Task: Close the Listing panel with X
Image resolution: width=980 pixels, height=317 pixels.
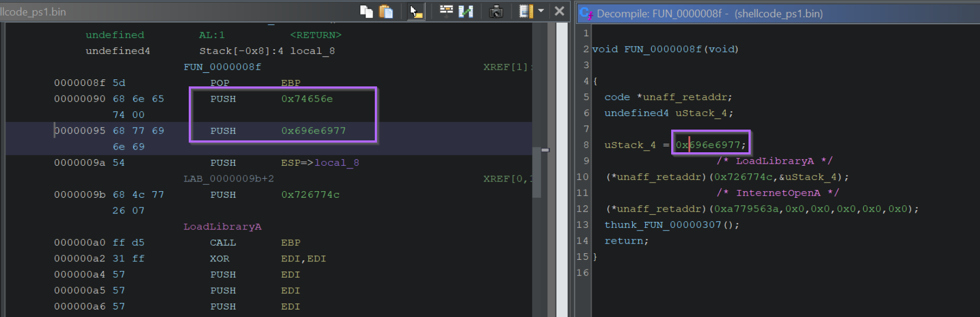Action: (560, 11)
